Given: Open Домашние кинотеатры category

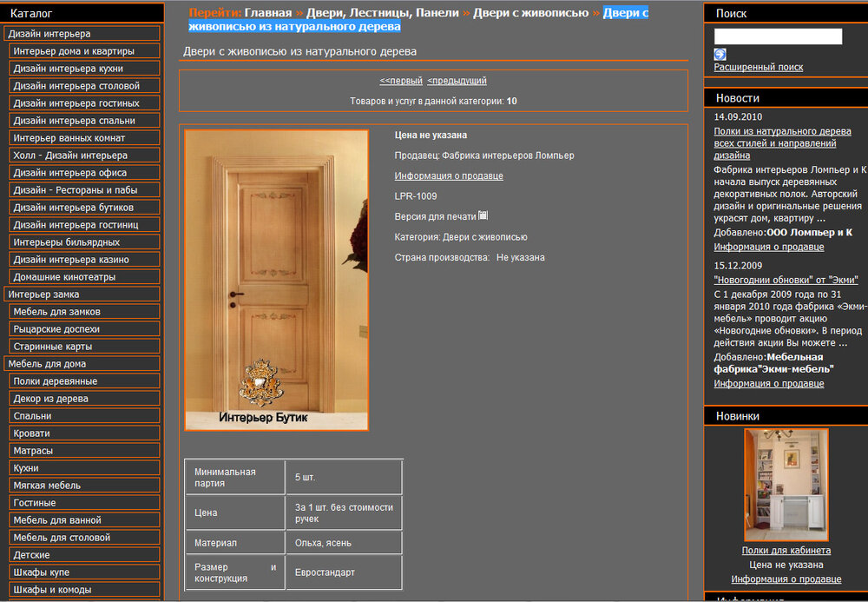Looking at the screenshot, I should click(x=84, y=276).
